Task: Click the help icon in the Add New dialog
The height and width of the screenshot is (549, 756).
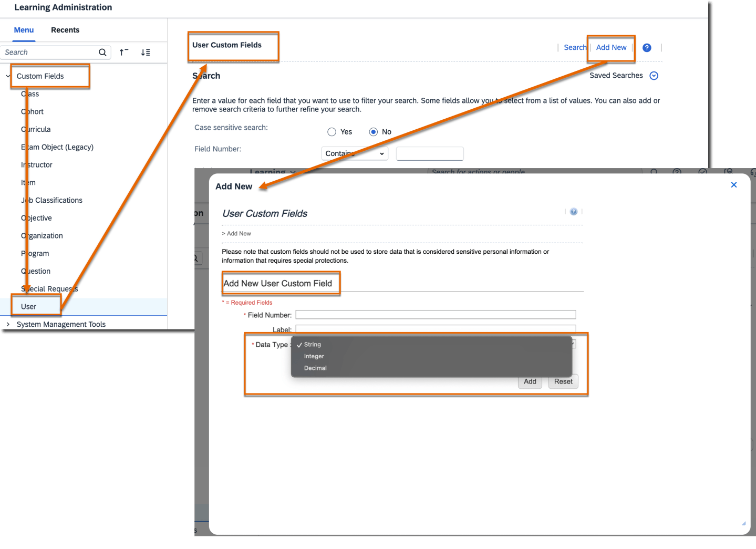Action: 573,212
